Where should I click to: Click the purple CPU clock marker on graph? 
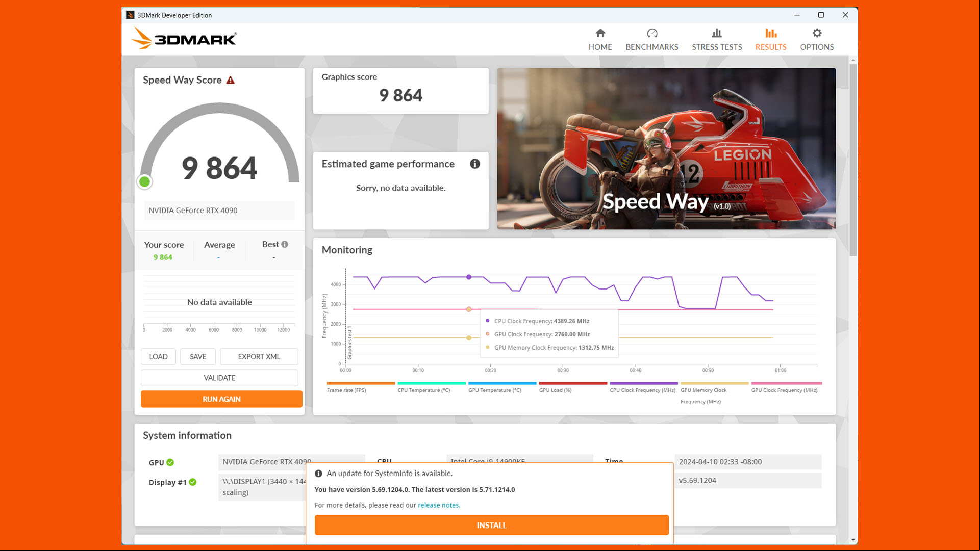click(469, 277)
